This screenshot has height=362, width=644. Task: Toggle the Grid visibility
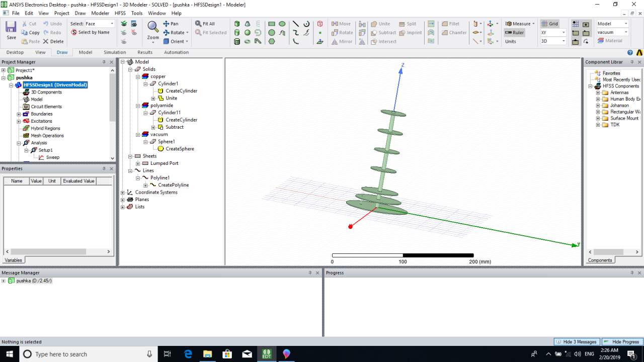click(x=549, y=24)
